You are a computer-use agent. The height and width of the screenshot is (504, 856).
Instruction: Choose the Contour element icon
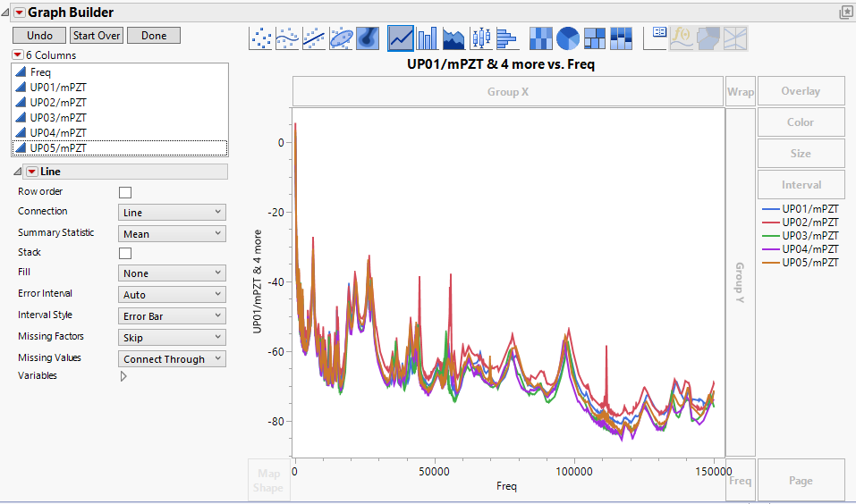tap(368, 38)
